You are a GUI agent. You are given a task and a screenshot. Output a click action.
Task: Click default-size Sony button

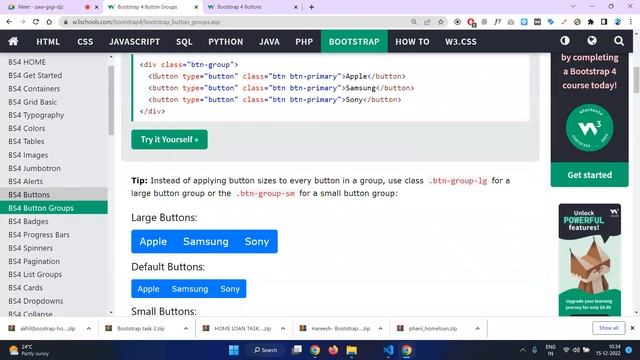tap(230, 289)
